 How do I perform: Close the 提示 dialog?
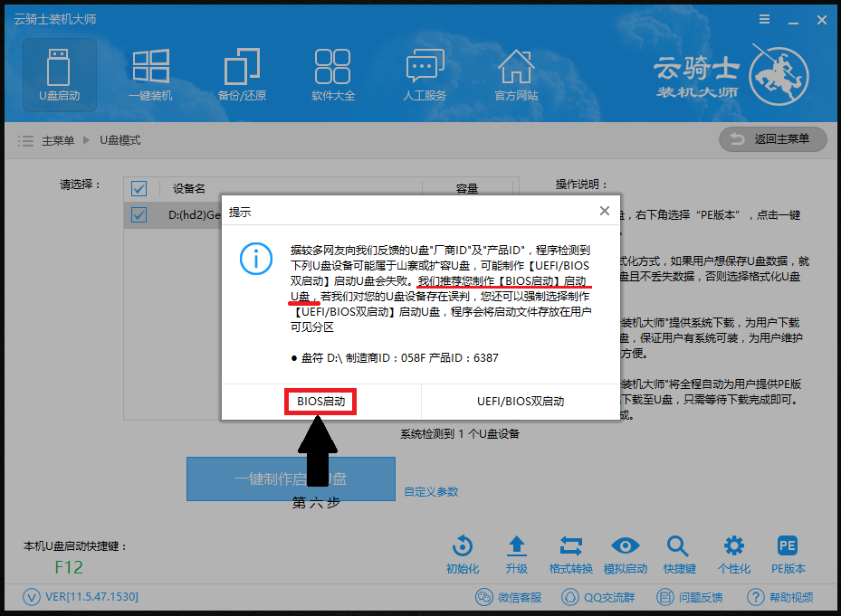coord(605,211)
